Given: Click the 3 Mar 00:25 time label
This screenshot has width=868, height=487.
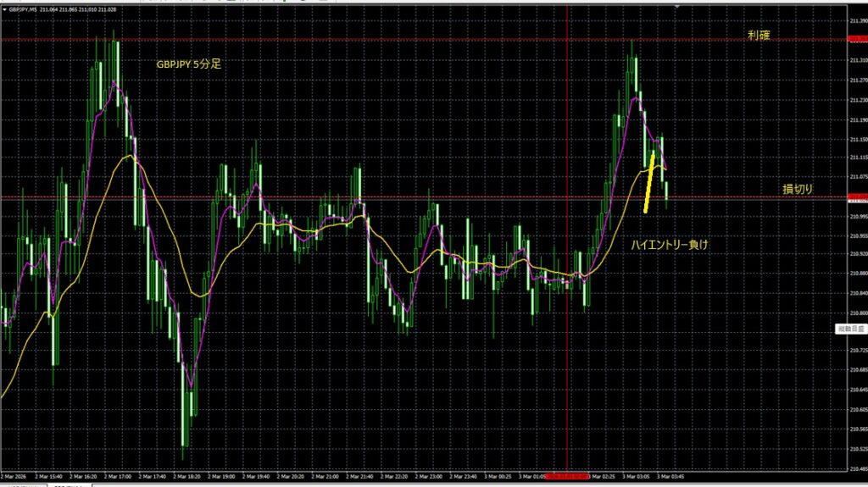Looking at the screenshot, I should click(498, 477).
